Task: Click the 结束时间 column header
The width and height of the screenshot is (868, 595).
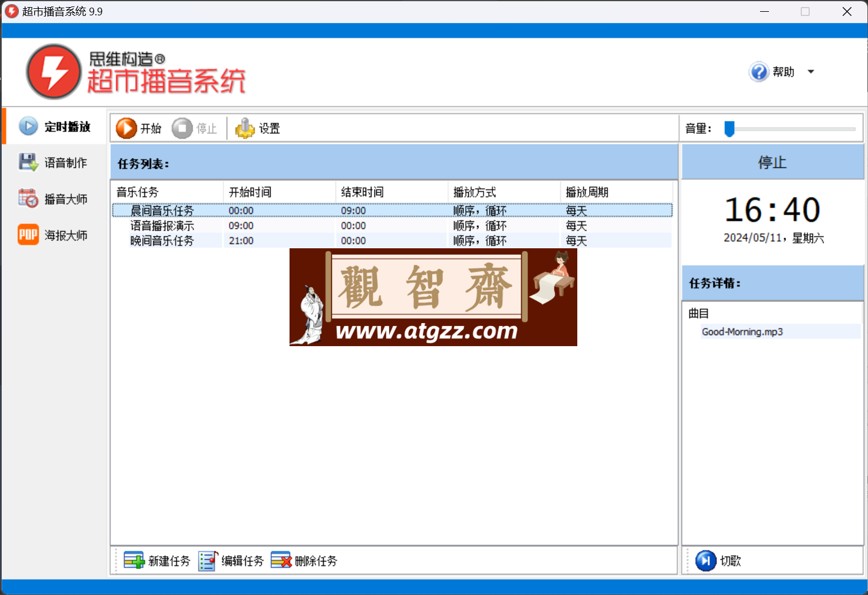Action: click(392, 192)
